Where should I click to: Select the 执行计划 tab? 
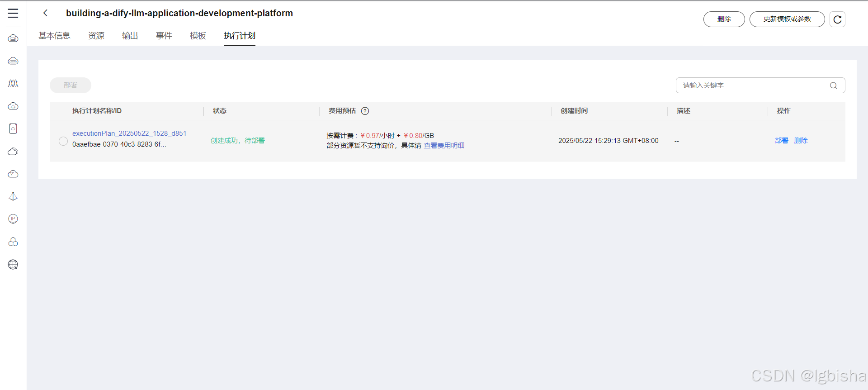point(240,36)
